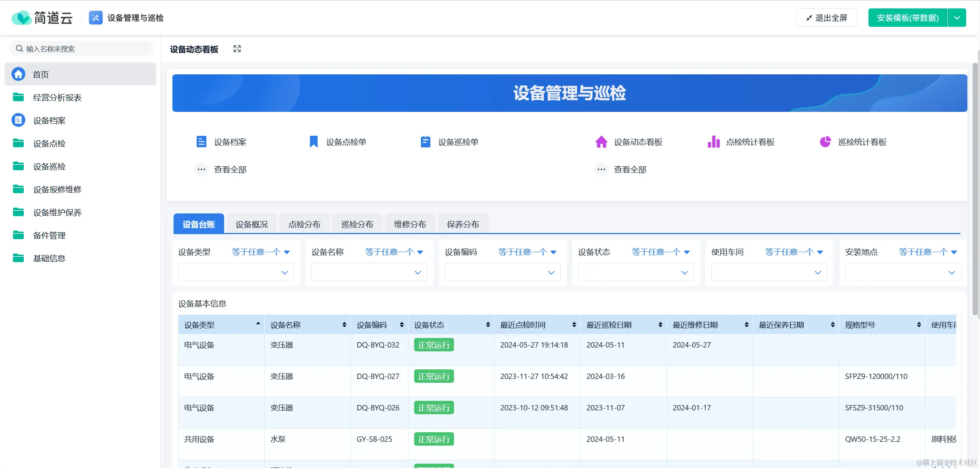The image size is (980, 469).
Task: Click the fullscreen expand icon beside 设备动态看板
Action: pyautogui.click(x=237, y=49)
